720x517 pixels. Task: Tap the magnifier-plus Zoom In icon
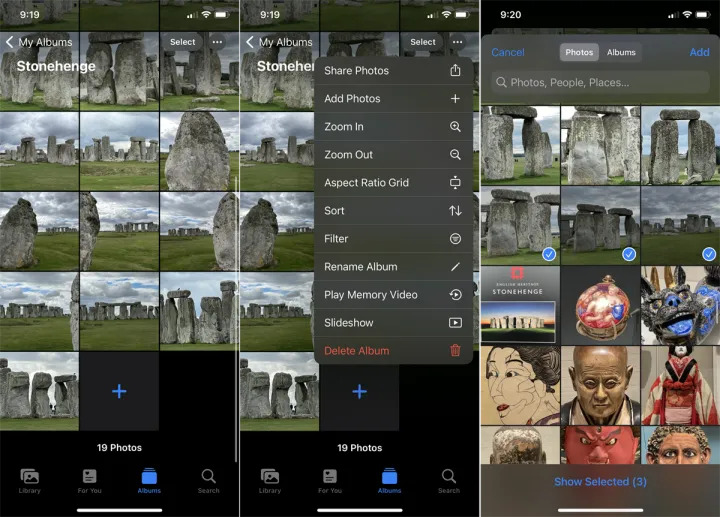[x=455, y=127]
